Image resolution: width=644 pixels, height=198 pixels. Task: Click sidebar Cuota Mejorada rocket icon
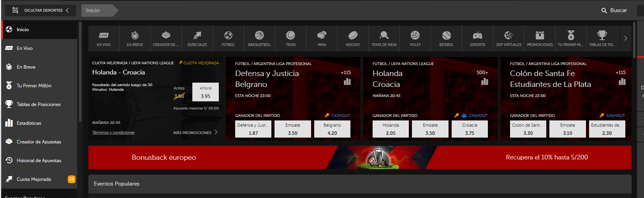tap(9, 179)
